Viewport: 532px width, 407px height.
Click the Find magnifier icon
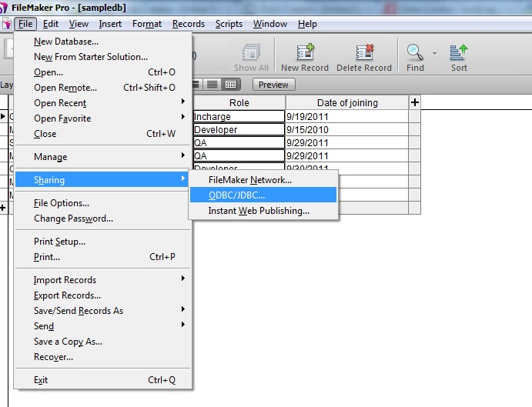(x=415, y=52)
